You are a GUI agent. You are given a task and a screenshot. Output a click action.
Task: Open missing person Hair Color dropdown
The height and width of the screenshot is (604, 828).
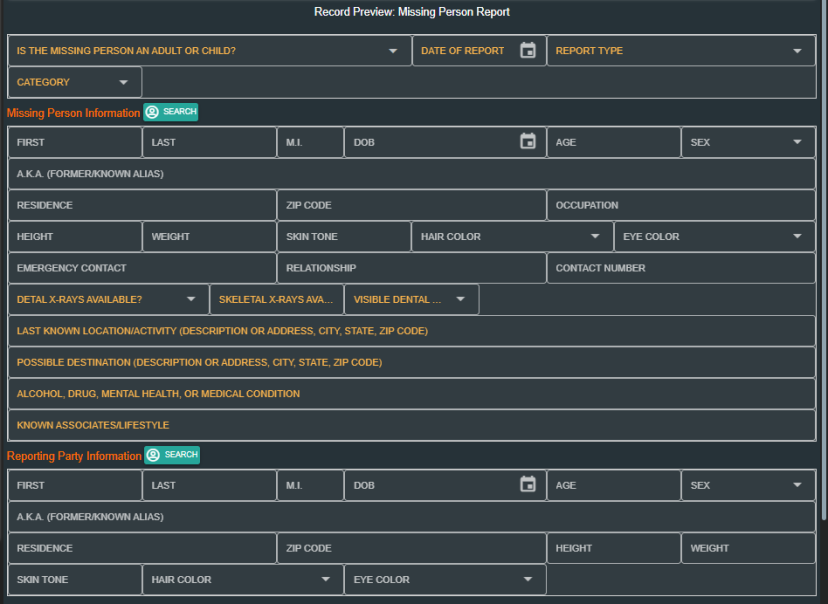595,237
